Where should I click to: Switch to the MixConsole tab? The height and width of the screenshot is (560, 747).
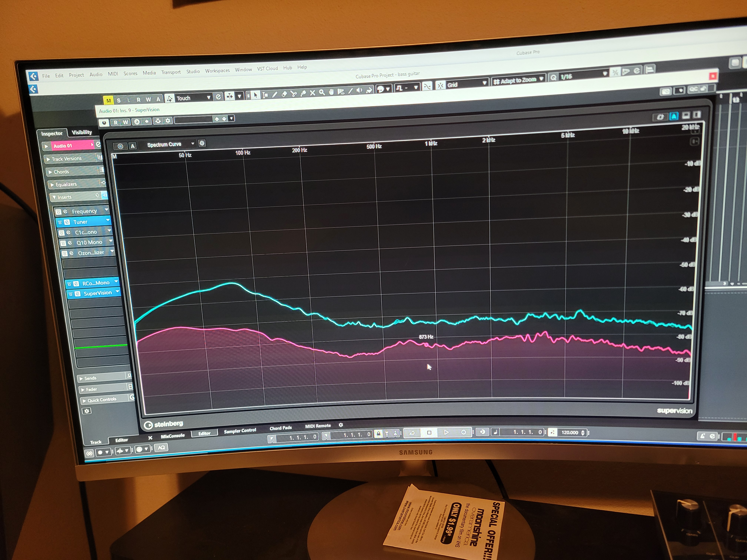coord(172,436)
